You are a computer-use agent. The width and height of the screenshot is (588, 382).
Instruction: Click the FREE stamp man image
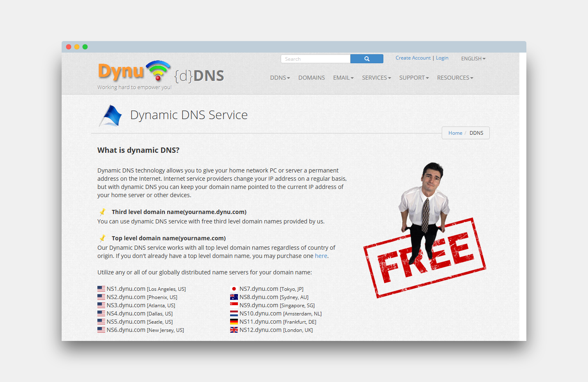(x=424, y=230)
